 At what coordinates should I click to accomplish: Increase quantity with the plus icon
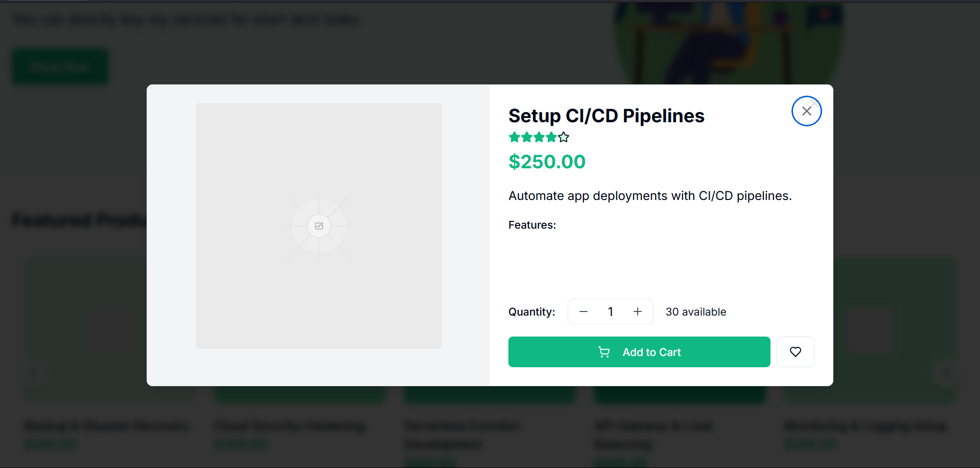638,311
